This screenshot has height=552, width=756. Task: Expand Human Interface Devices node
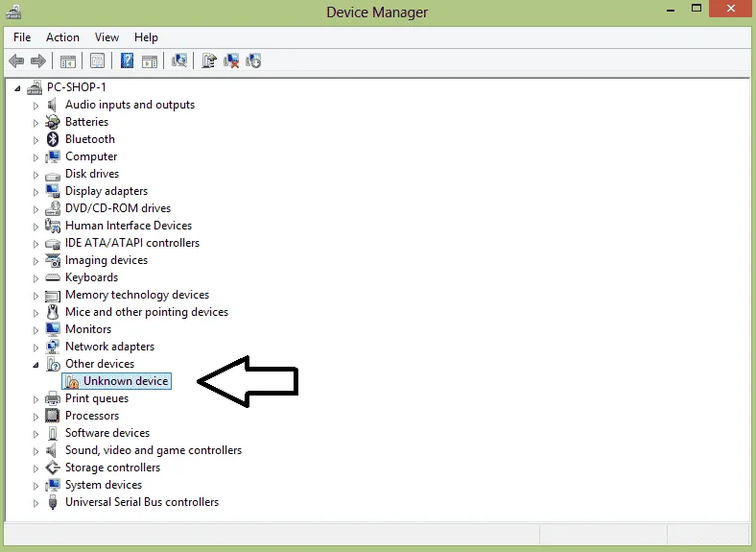coord(35,227)
